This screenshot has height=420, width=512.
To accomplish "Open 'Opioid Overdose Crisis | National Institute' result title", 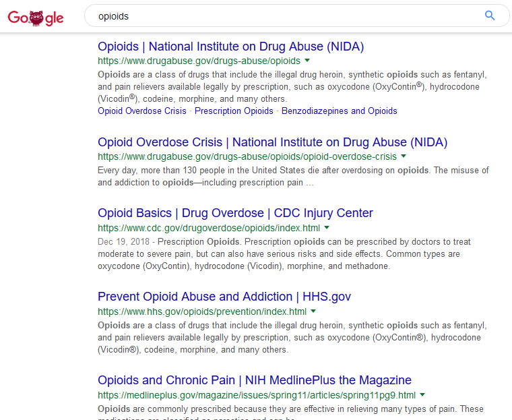I will [272, 142].
